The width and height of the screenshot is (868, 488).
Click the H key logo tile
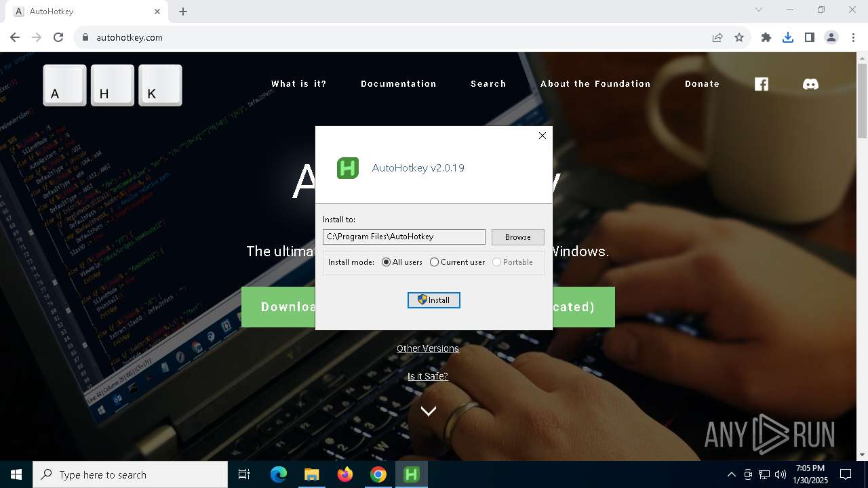(113, 85)
